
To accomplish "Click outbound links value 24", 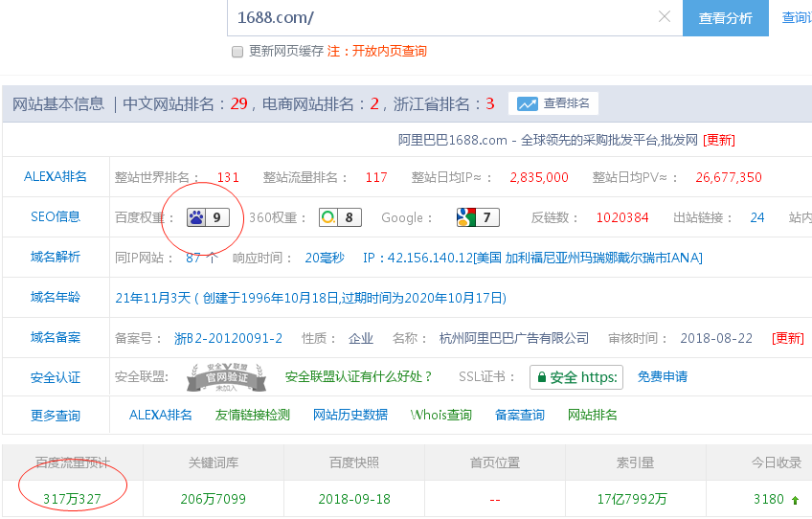I will (757, 217).
